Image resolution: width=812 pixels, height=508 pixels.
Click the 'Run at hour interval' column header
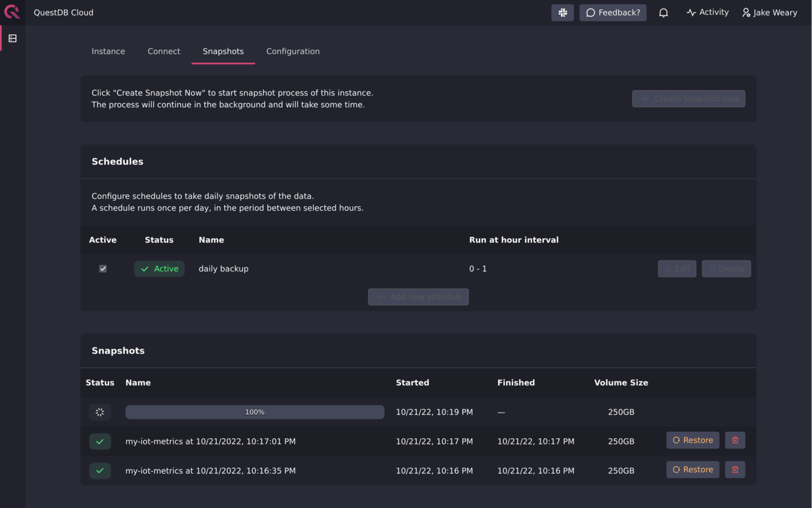point(514,240)
